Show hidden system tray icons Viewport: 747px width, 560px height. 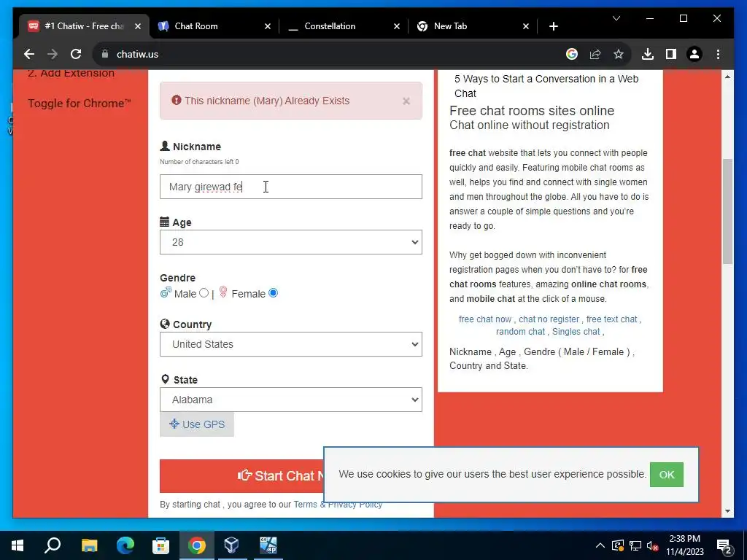600,545
